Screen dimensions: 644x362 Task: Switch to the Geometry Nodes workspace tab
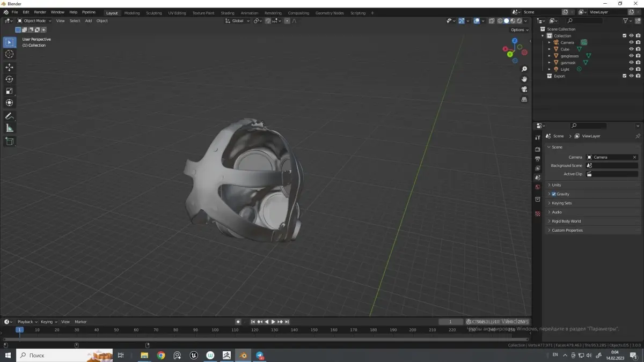tap(330, 13)
